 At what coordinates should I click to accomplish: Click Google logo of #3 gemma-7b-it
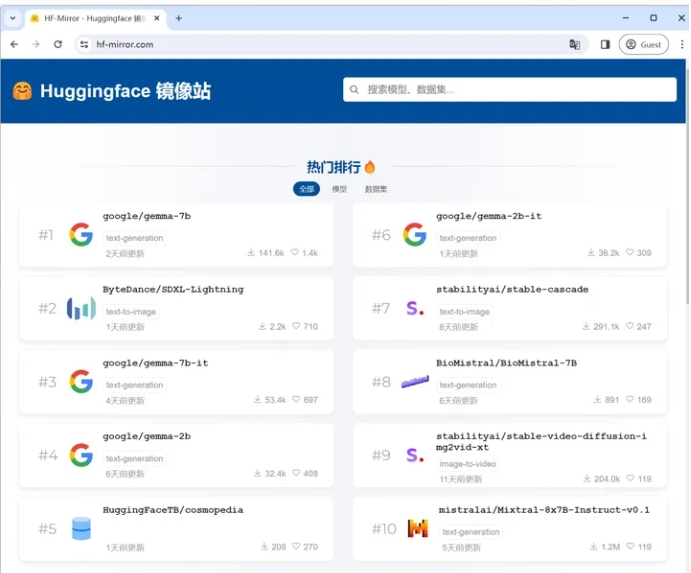click(x=81, y=382)
